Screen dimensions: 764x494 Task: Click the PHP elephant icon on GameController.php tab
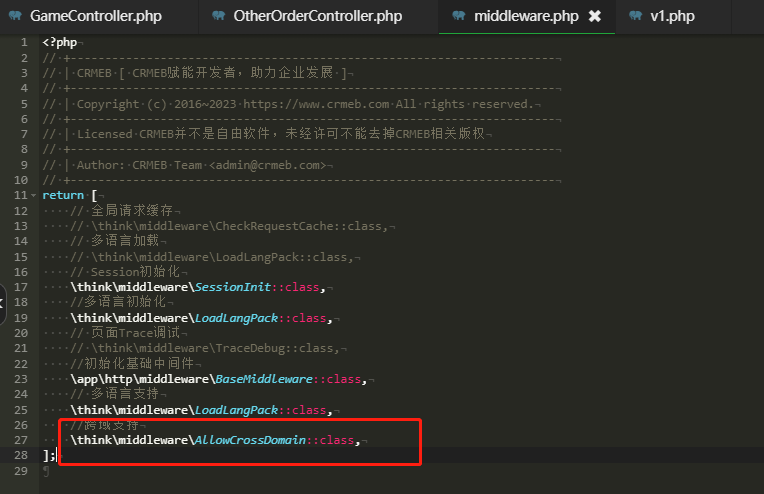[x=16, y=16]
